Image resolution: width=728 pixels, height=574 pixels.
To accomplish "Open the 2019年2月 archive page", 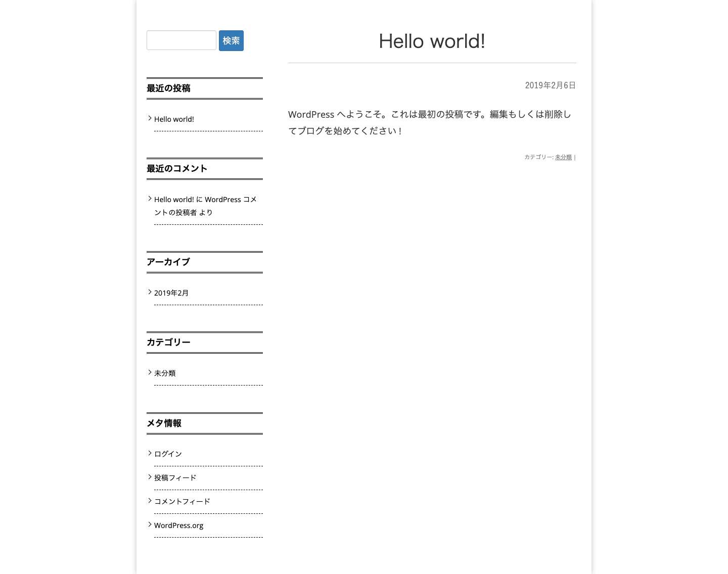I will pos(171,293).
